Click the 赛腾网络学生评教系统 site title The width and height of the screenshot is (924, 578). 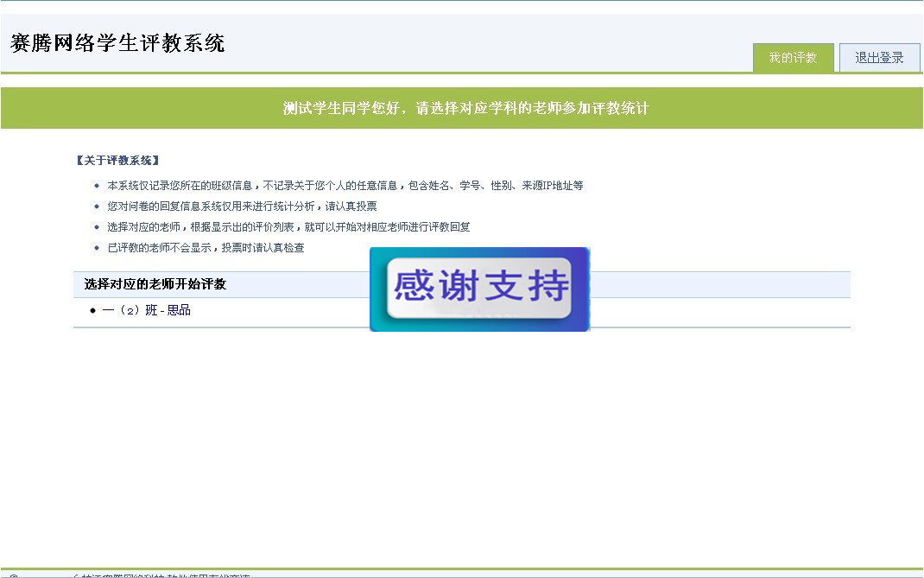point(117,43)
